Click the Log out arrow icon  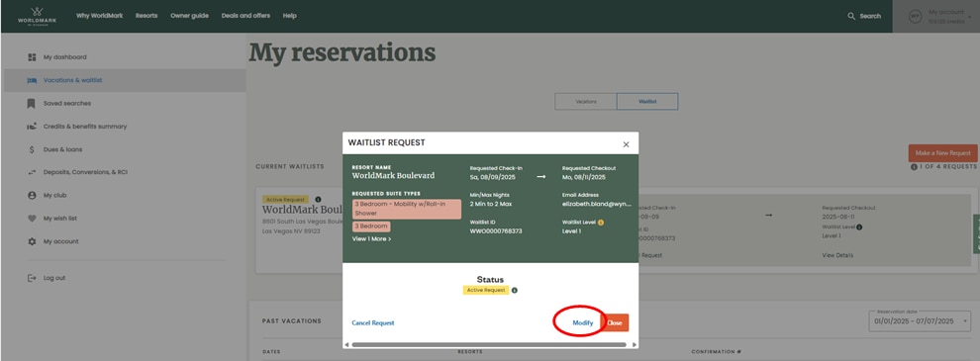(32, 278)
